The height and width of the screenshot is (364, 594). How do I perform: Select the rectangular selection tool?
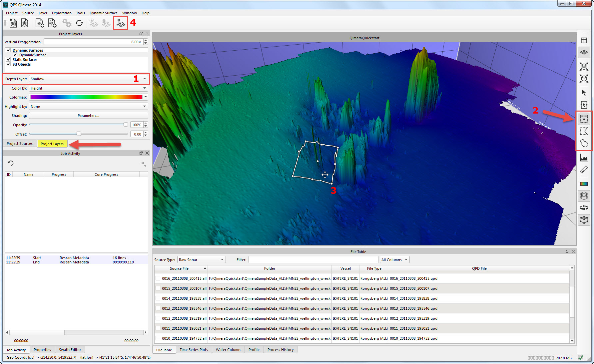pos(584,119)
